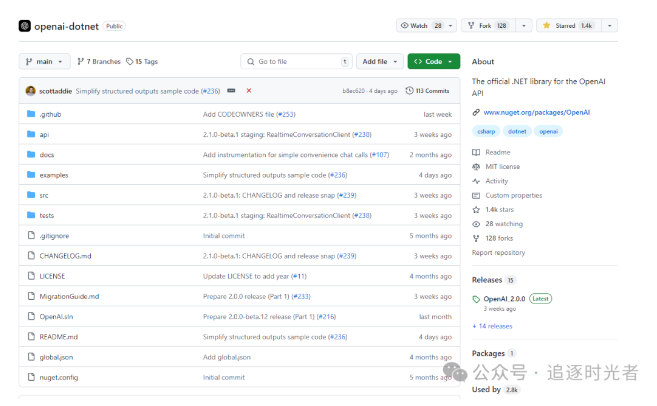657x406 pixels.
Task: Click the nuget.config file icon
Action: 31,377
